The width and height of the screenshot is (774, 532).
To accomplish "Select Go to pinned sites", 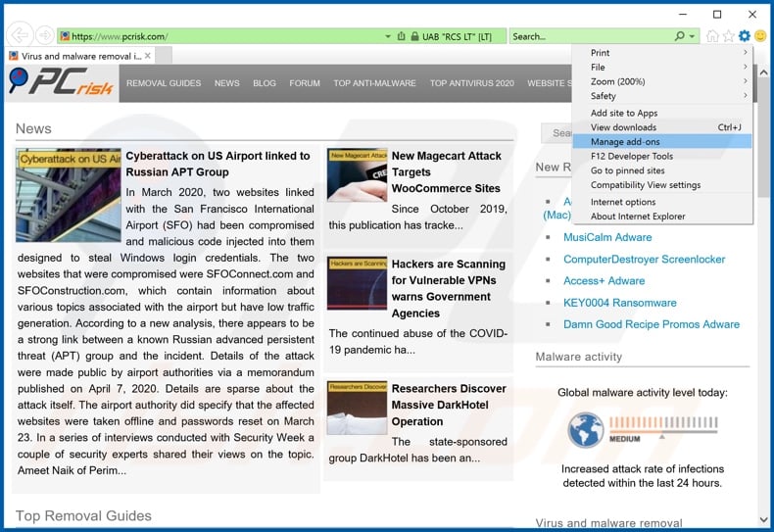I will [x=662, y=170].
